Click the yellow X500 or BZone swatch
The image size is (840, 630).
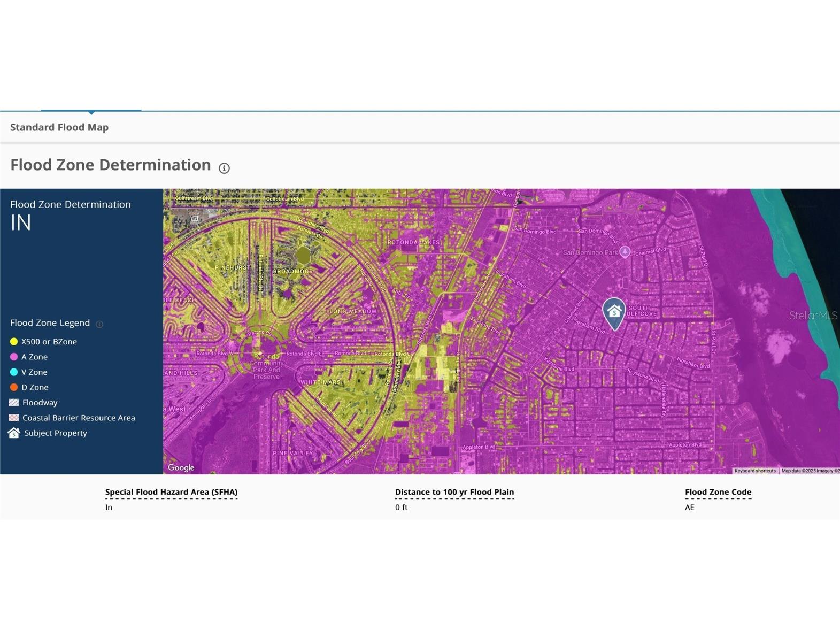pos(14,341)
